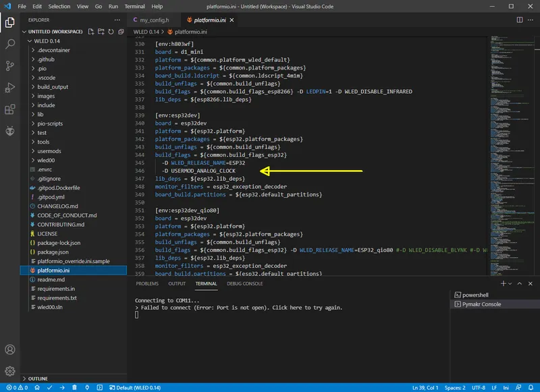
Task: Click PlatformIO Build checkmark in status bar
Action: [x=49, y=387]
